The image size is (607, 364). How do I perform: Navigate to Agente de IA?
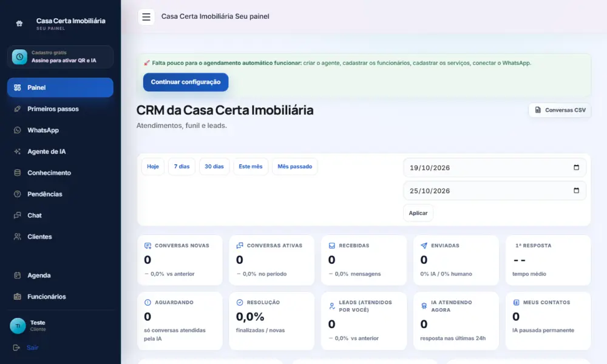(60, 151)
